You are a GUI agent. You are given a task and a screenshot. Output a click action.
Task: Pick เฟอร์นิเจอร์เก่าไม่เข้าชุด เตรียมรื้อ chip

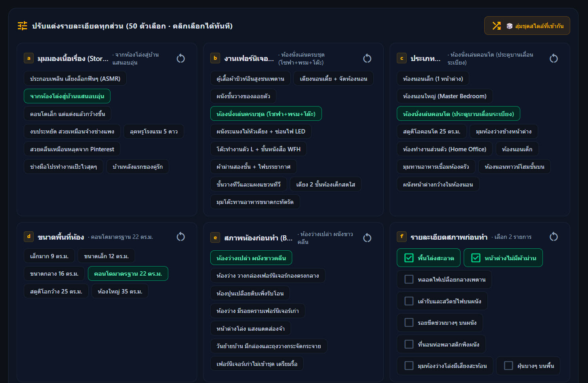point(257,364)
